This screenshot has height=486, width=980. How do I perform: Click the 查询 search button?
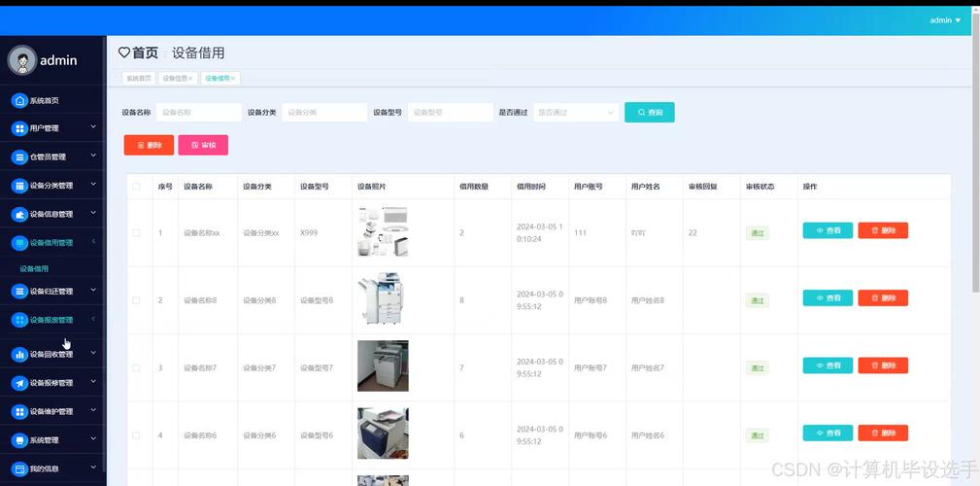pyautogui.click(x=650, y=113)
